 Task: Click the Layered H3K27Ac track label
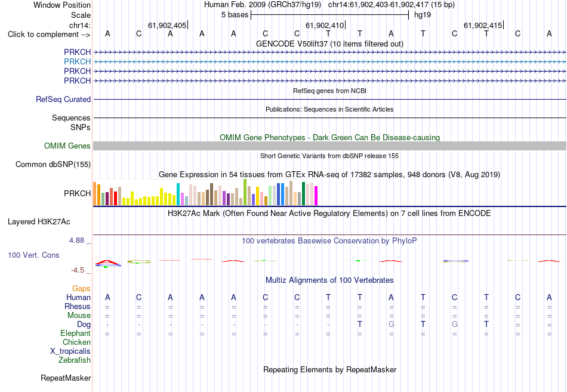pos(39,222)
